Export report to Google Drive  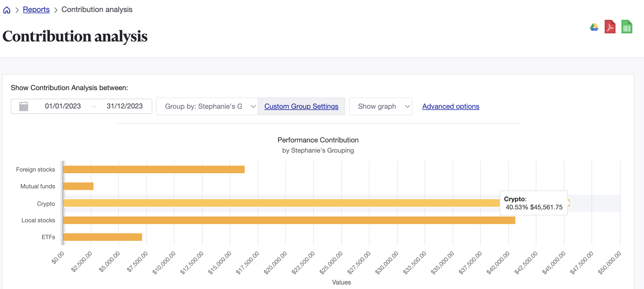[x=594, y=27]
